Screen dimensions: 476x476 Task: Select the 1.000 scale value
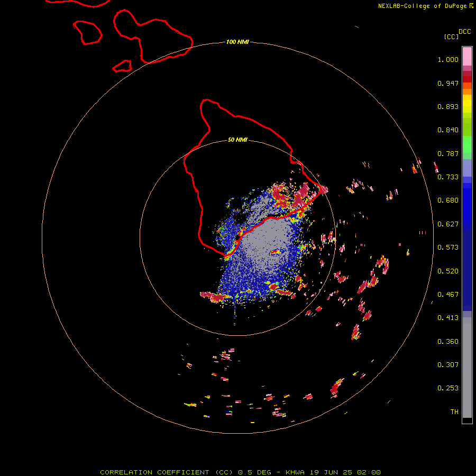[x=448, y=59]
